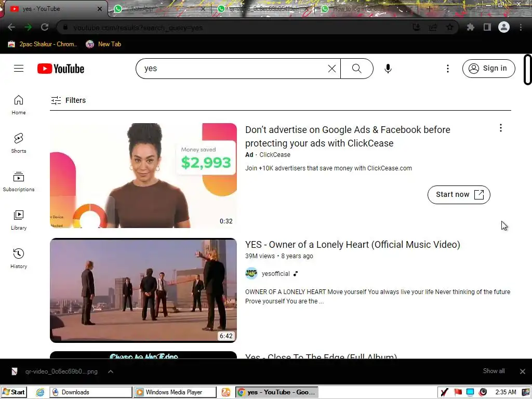This screenshot has width=532, height=399.
Task: Open the Chrome extensions puzzle icon
Action: pos(470,27)
